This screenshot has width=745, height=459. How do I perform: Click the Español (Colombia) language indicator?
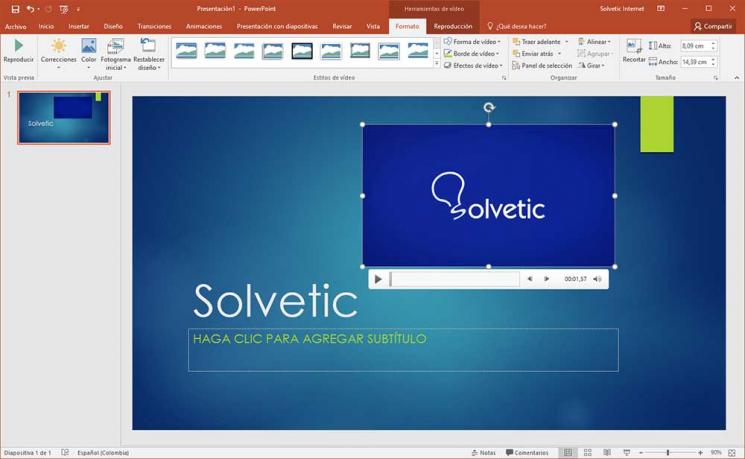(103, 453)
